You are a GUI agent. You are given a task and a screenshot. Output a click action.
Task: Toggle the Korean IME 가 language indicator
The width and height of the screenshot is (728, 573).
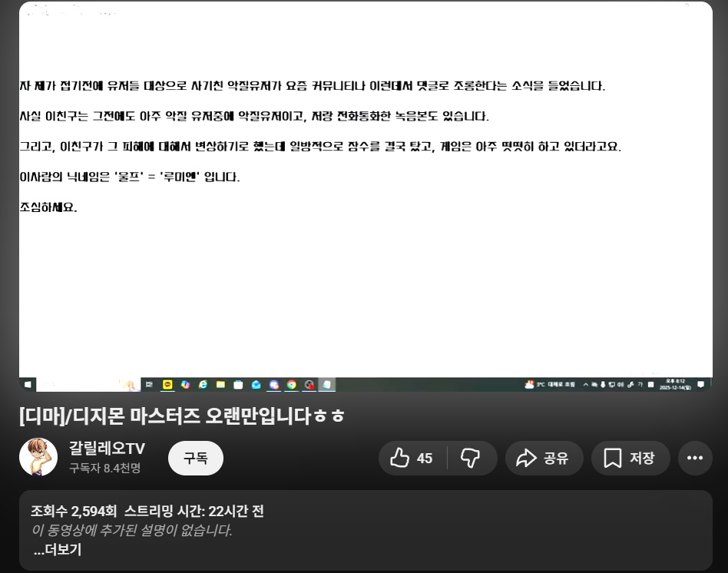tap(640, 385)
